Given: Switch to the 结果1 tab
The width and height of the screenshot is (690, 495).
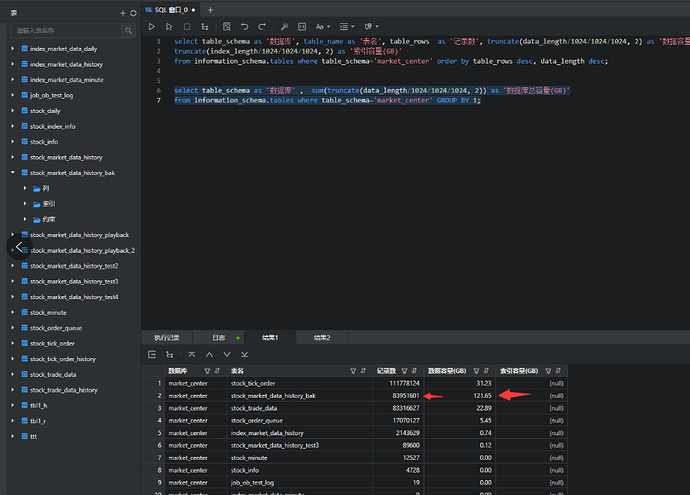Looking at the screenshot, I should (x=270, y=337).
